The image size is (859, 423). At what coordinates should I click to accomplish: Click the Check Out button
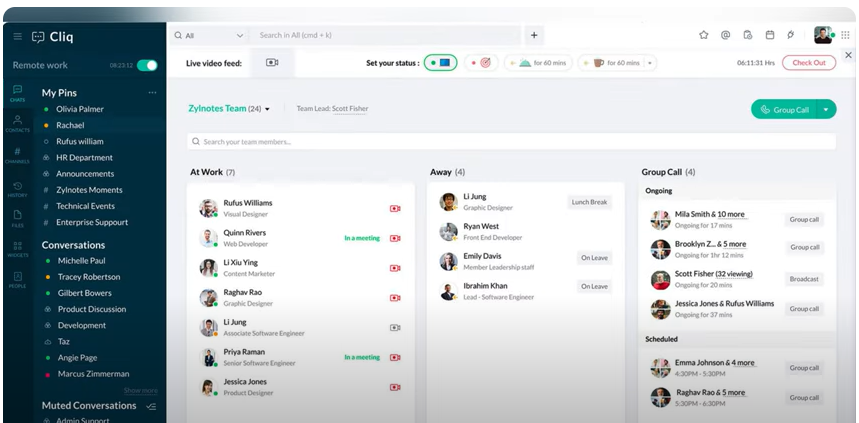tap(809, 62)
